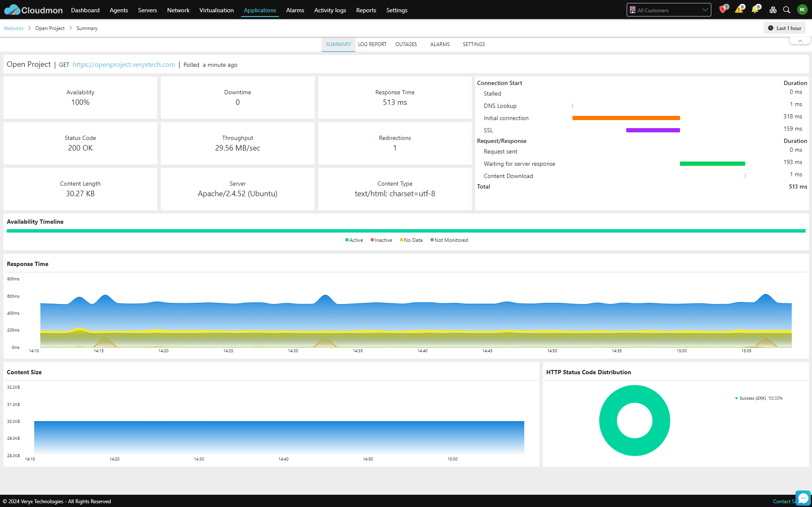Screen dimensions: 812x507
Task: Click the purple SSL duration bar
Action: point(653,130)
